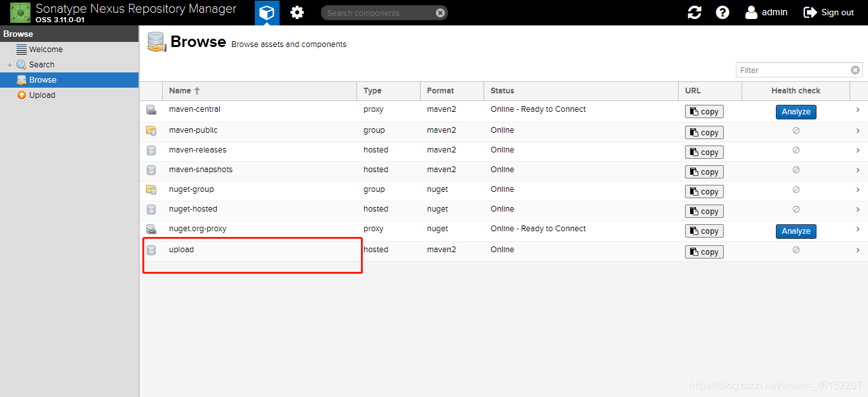Clear the Filter box with X icon
Screen dimensions: 868x397
855,70
